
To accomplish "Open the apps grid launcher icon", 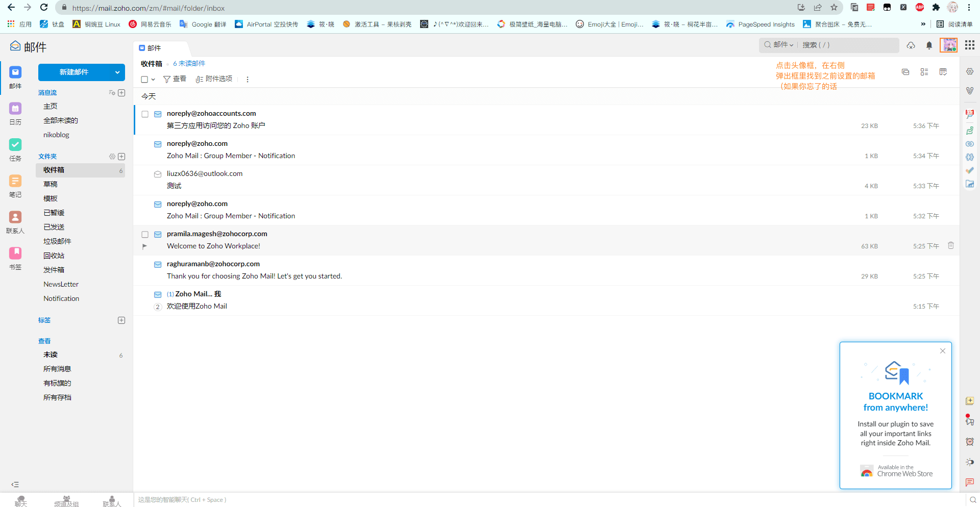I will click(970, 45).
